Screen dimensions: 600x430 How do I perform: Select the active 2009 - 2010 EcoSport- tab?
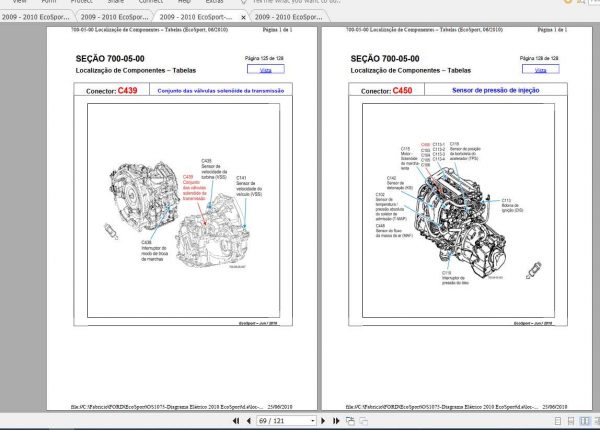coord(196,17)
